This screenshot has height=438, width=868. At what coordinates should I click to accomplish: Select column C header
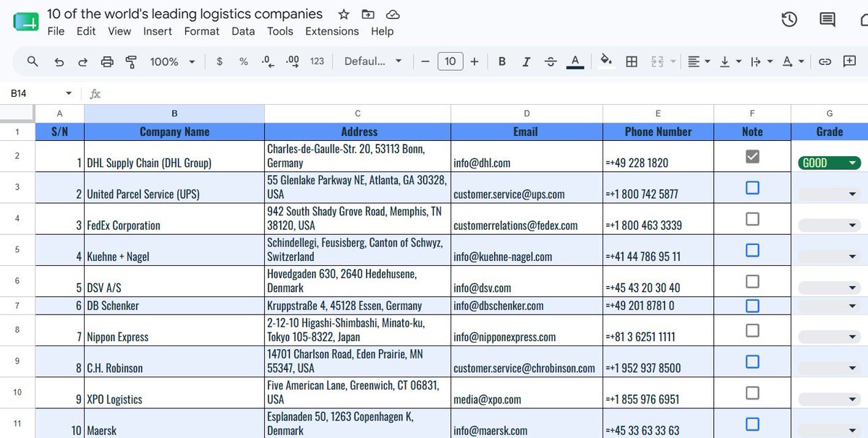pos(357,113)
